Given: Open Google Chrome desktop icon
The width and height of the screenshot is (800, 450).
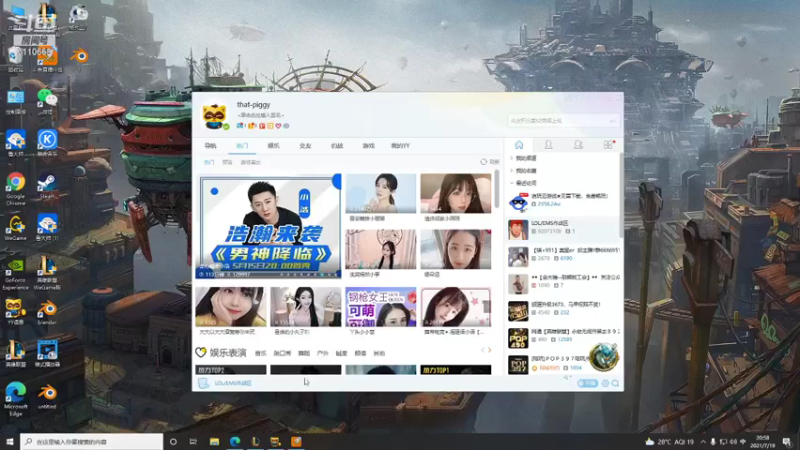Looking at the screenshot, I should click(15, 188).
